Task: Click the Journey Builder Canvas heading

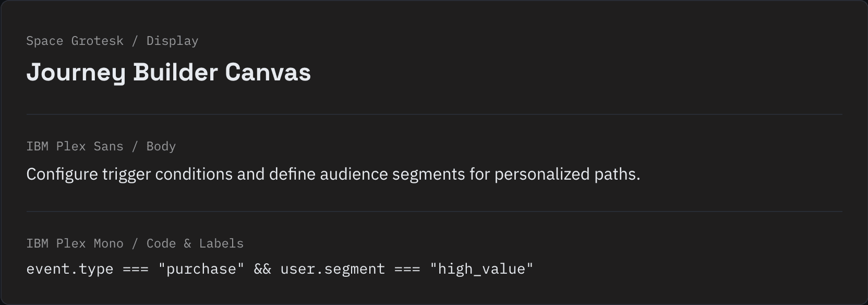Action: [x=168, y=73]
